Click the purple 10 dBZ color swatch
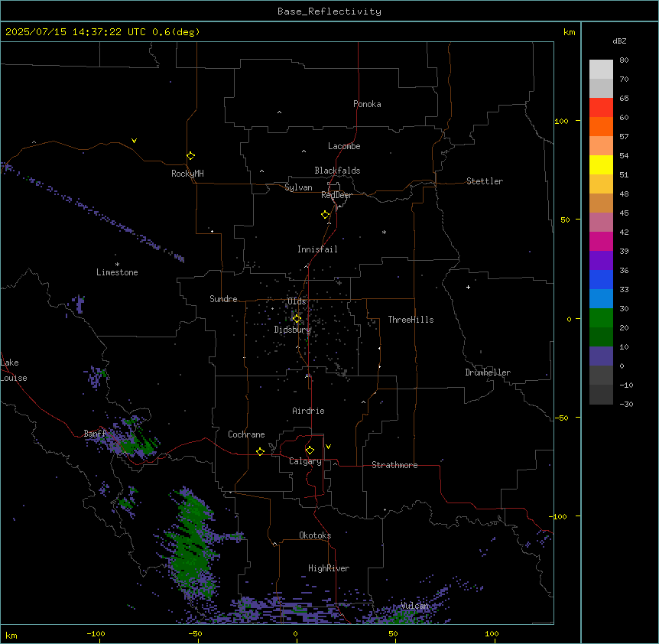The image size is (659, 644). 601,356
